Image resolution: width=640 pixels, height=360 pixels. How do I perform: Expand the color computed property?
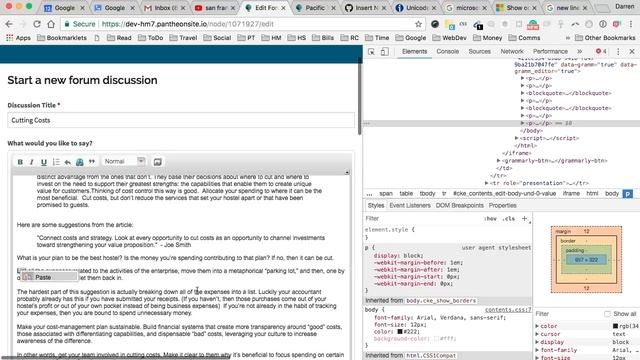click(537, 326)
